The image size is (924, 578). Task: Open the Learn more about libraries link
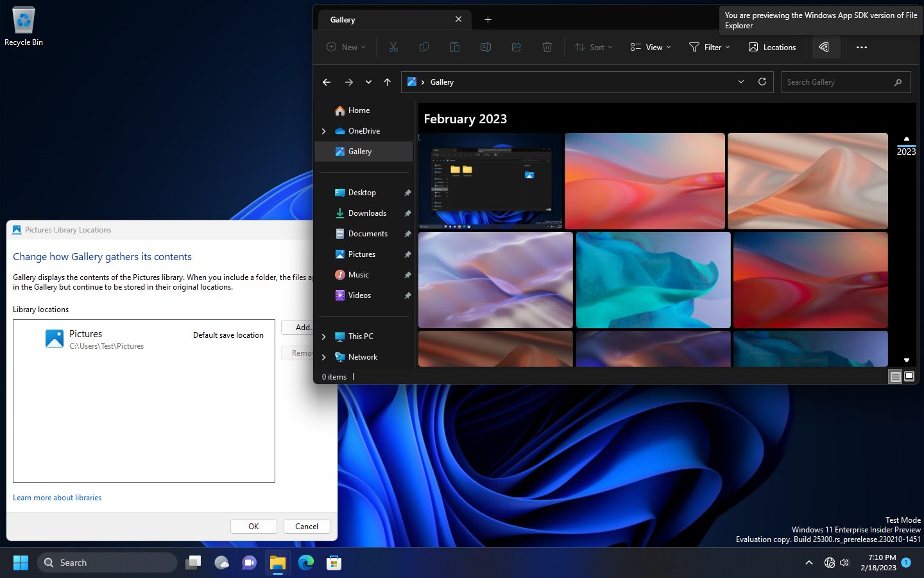[57, 497]
